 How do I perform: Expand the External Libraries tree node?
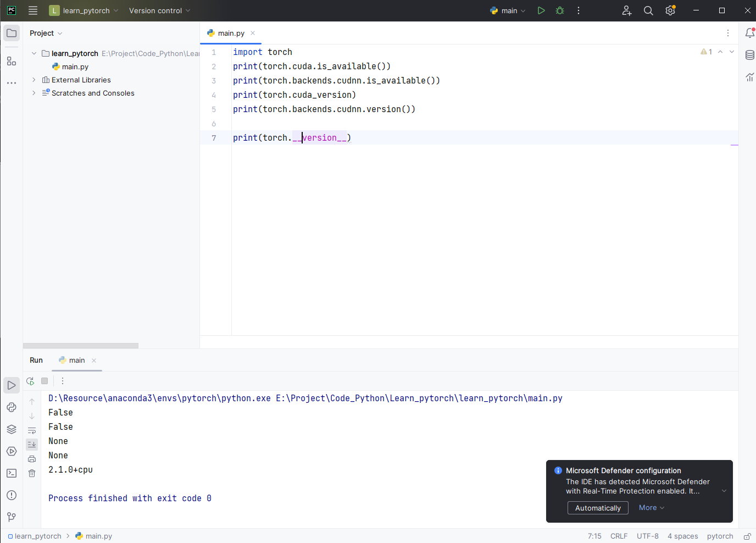(x=34, y=80)
